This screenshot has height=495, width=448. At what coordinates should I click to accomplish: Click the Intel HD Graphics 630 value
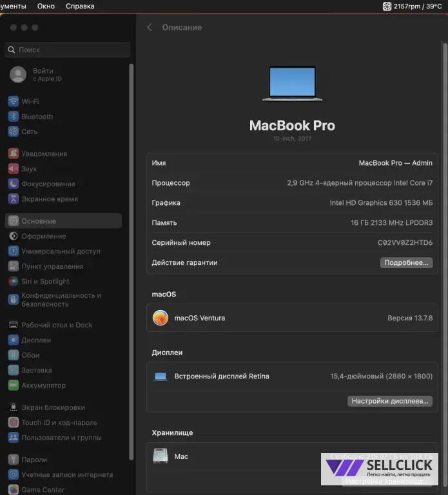point(382,202)
